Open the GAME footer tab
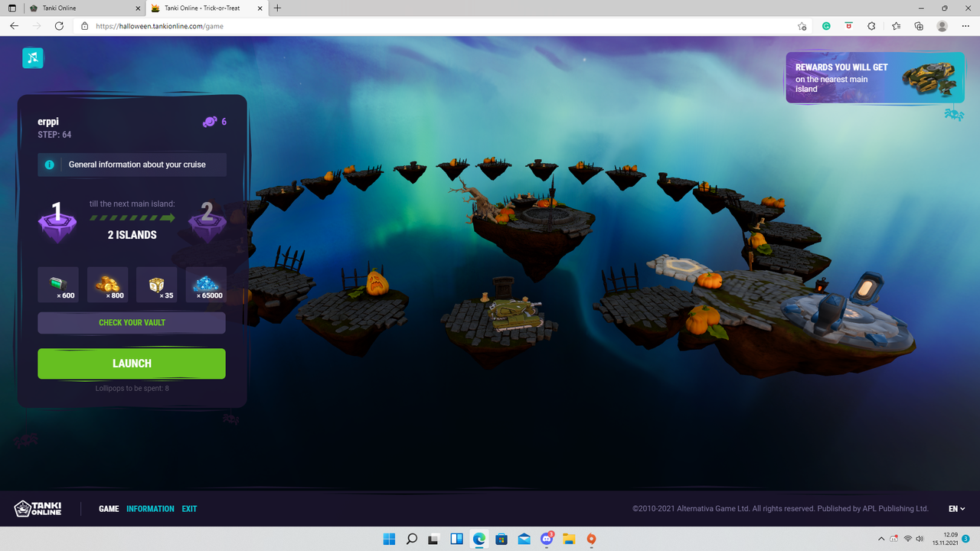Viewport: 980px width, 551px height. (x=109, y=509)
